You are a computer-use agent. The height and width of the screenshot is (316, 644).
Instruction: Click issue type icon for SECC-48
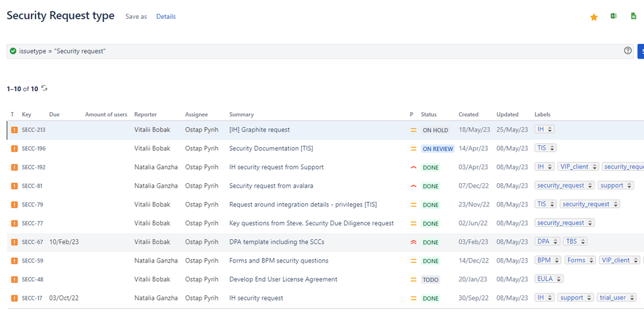(14, 279)
